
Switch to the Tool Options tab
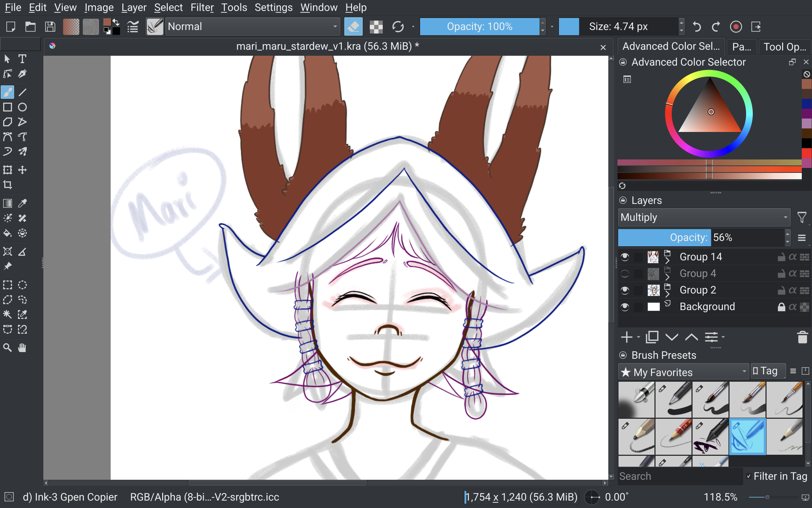[x=785, y=47]
